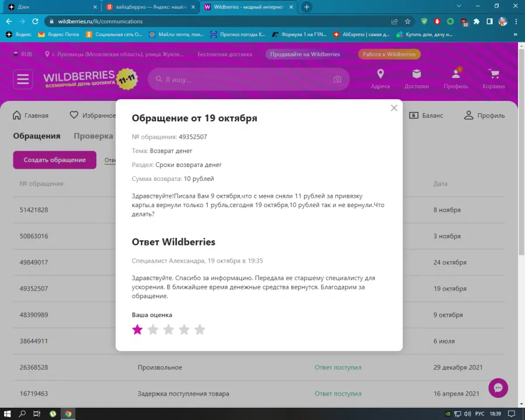Open a new browser tab
Image resolution: width=525 pixels, height=420 pixels.
tap(306, 6)
